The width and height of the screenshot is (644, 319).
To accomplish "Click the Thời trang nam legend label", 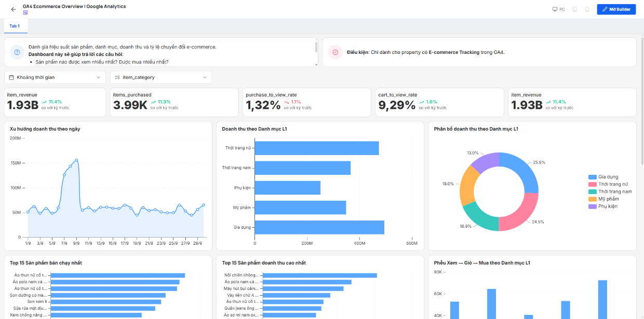I will point(615,191).
